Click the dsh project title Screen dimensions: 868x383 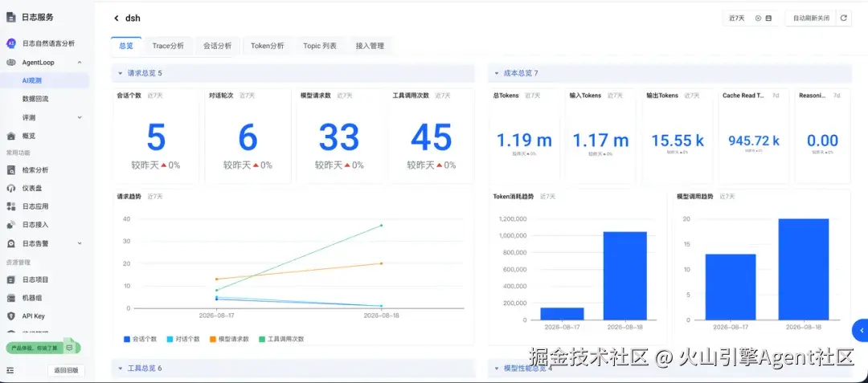click(133, 18)
